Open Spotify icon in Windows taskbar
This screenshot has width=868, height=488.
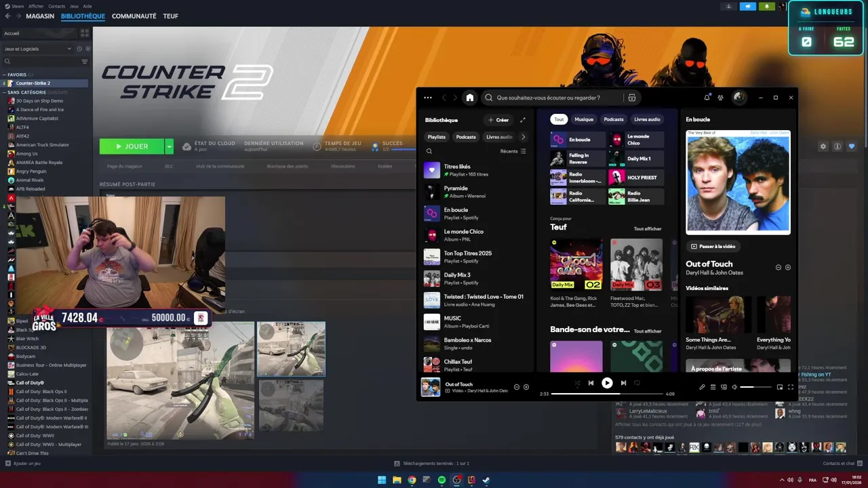tap(441, 480)
